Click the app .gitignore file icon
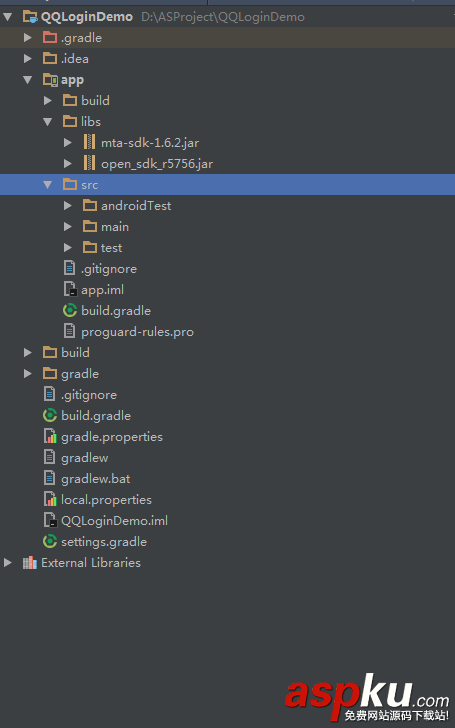The height and width of the screenshot is (728, 455). click(x=69, y=268)
